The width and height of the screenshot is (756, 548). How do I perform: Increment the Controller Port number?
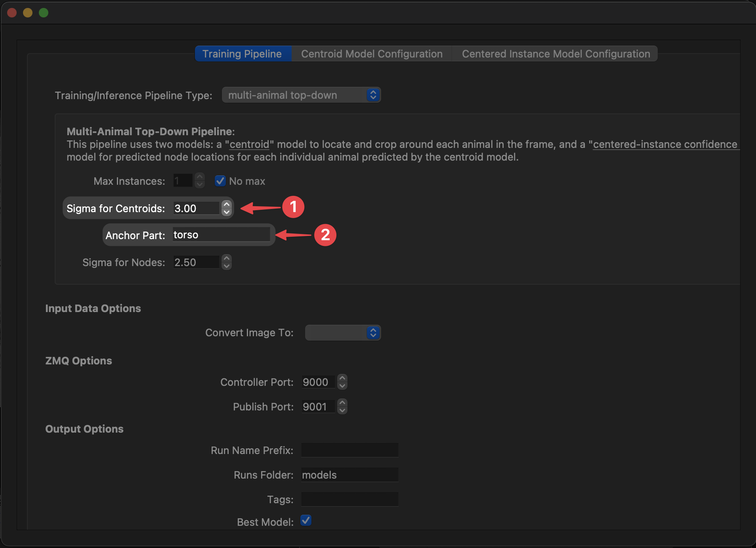tap(342, 378)
